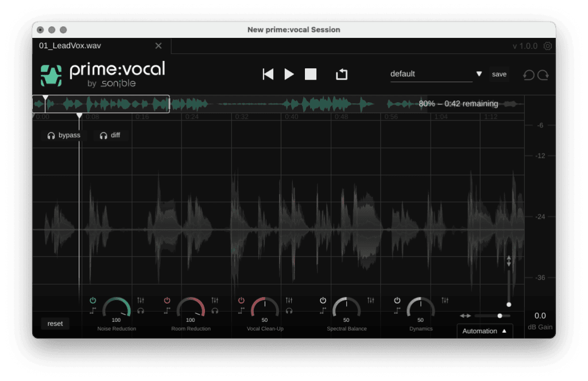This screenshot has height=381, width=588.
Task: Toggle the Room Reduction power button
Action: click(167, 300)
